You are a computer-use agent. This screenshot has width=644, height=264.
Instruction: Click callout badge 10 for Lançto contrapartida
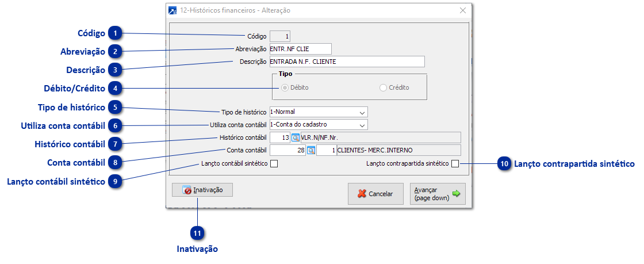(x=504, y=164)
